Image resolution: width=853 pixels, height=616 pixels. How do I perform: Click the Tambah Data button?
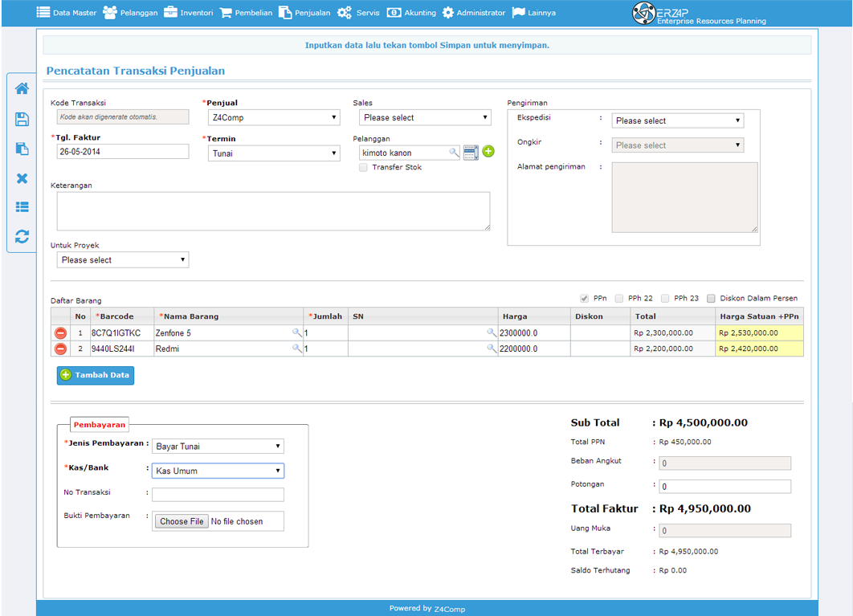click(x=96, y=375)
